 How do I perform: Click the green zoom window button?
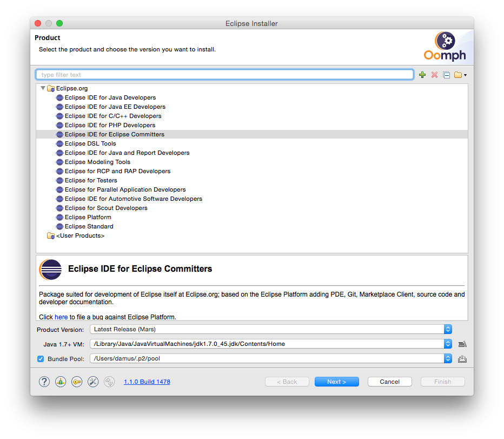(x=59, y=23)
